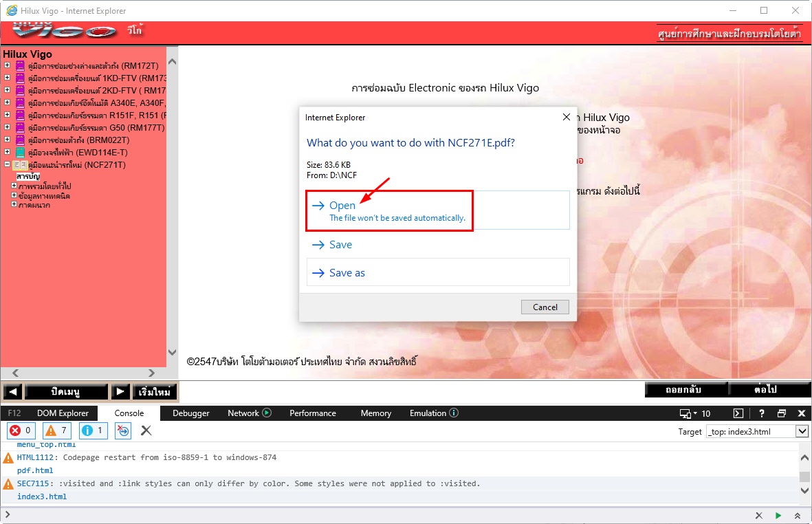Expand the R151F gearbox manual node
Viewport: 812px width, 524px height.
(x=8, y=115)
